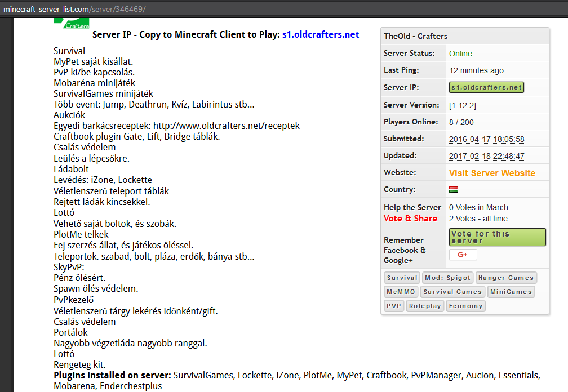The height and width of the screenshot is (392, 568).
Task: Click the Rengeteg kit. line
Action: pos(79,364)
